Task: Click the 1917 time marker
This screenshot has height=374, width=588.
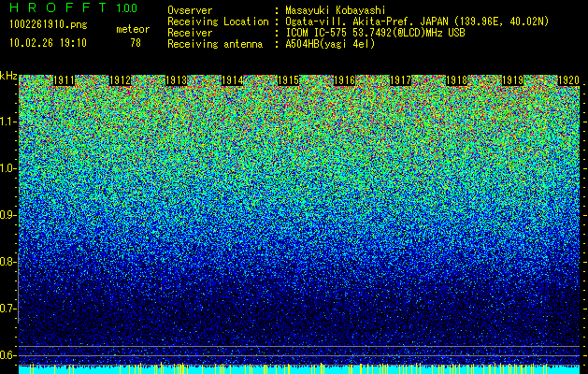Action: click(400, 80)
